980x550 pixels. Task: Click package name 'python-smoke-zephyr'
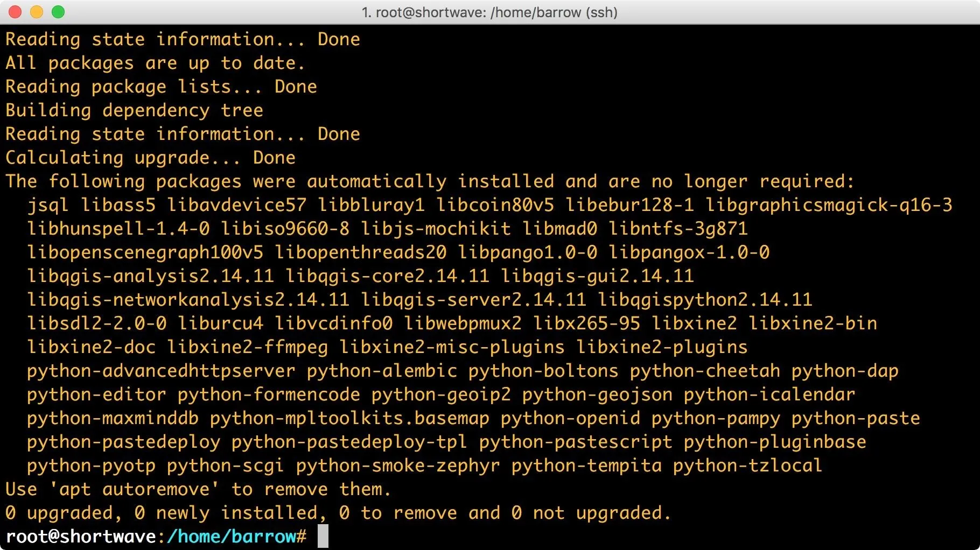click(398, 466)
